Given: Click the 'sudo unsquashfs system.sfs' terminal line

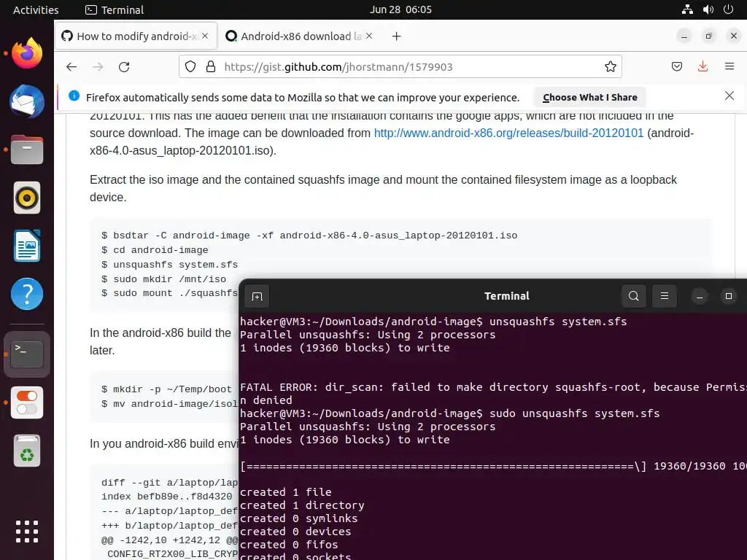Looking at the screenshot, I should pos(449,413).
